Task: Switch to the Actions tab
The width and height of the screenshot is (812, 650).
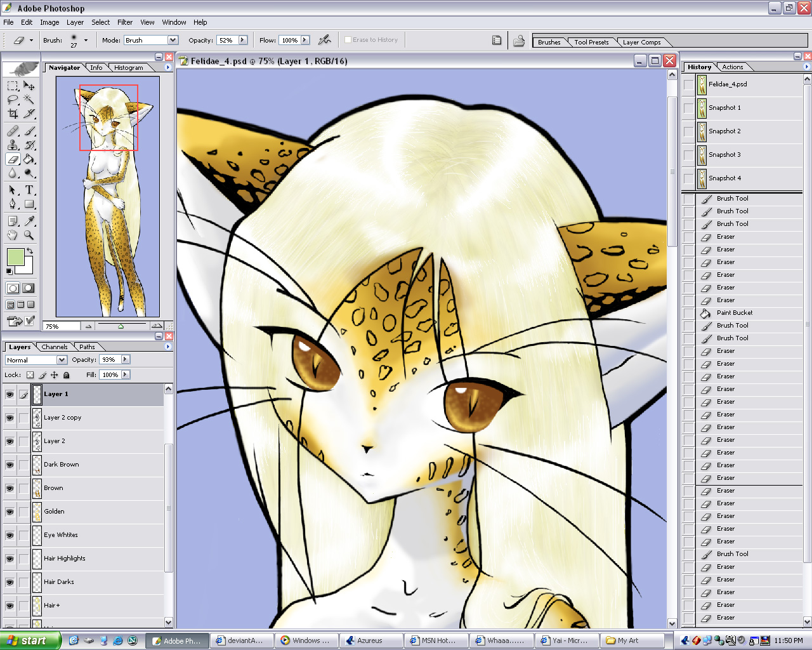Action: [732, 67]
